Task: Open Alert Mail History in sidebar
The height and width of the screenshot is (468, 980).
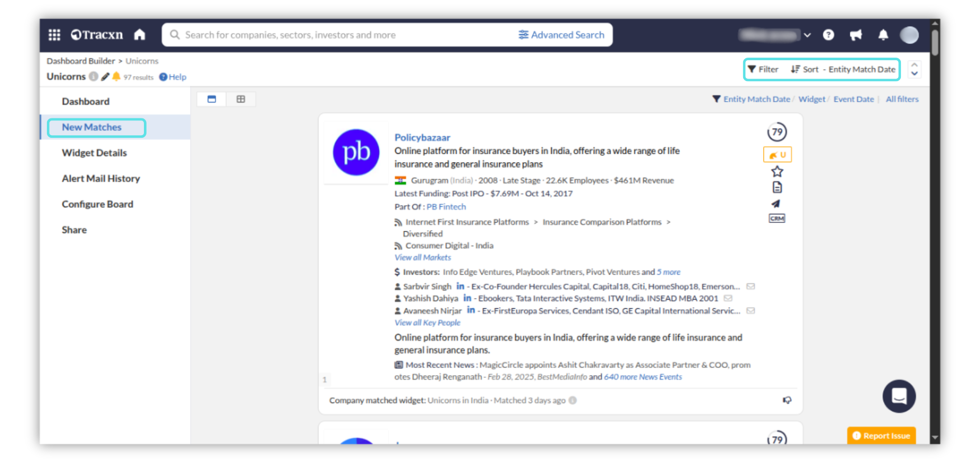Action: pos(101,179)
